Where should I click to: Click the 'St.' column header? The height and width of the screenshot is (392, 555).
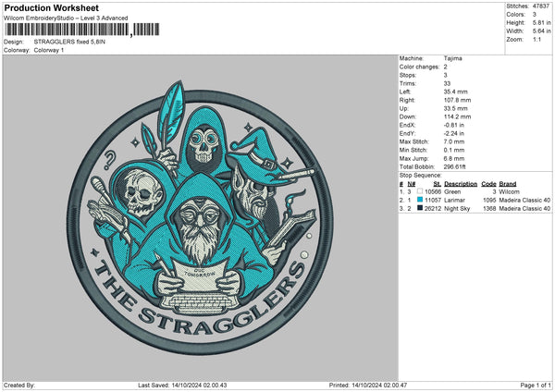coord(438,184)
